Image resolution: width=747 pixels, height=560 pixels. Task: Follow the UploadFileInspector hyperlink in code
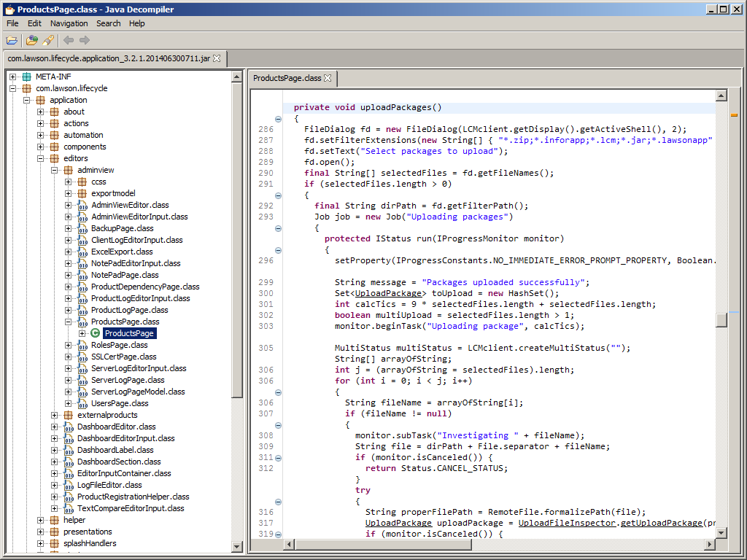[x=568, y=523]
